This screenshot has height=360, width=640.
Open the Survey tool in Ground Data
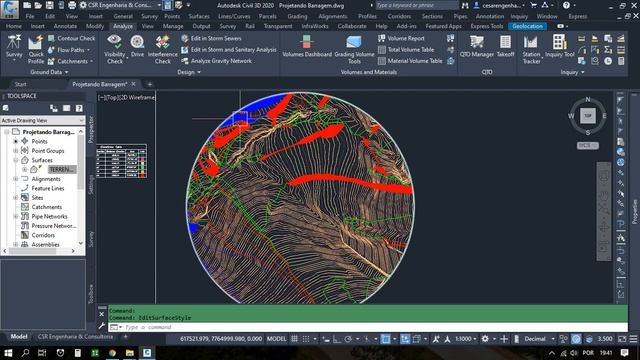pos(14,47)
